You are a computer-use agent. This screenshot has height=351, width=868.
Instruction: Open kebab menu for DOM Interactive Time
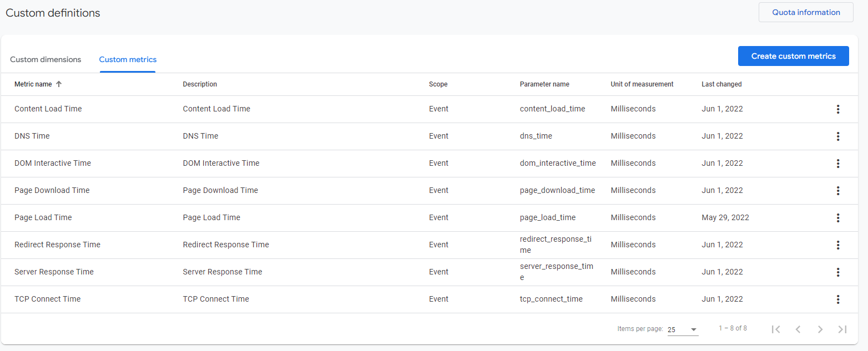(x=837, y=164)
